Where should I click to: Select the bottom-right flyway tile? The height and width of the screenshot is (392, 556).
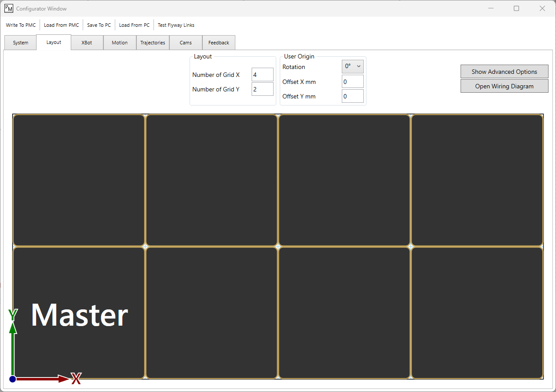click(477, 312)
